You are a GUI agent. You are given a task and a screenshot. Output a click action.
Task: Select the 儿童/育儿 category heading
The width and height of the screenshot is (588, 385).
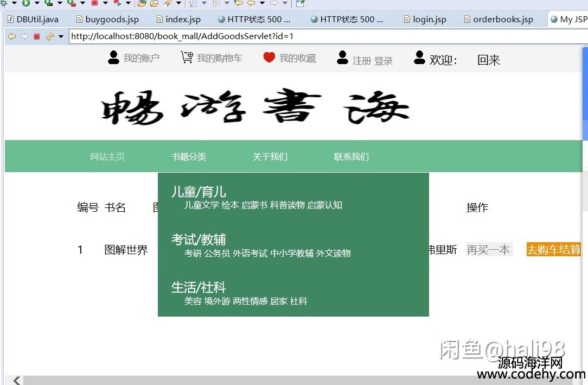[199, 192]
